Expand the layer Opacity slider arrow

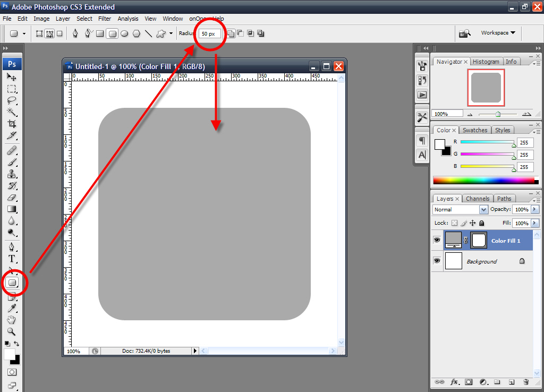(535, 210)
